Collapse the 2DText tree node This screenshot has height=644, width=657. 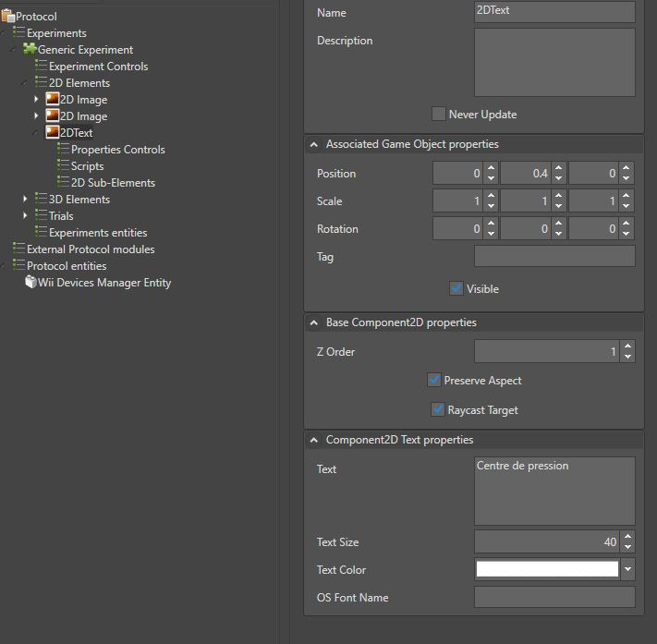(36, 133)
